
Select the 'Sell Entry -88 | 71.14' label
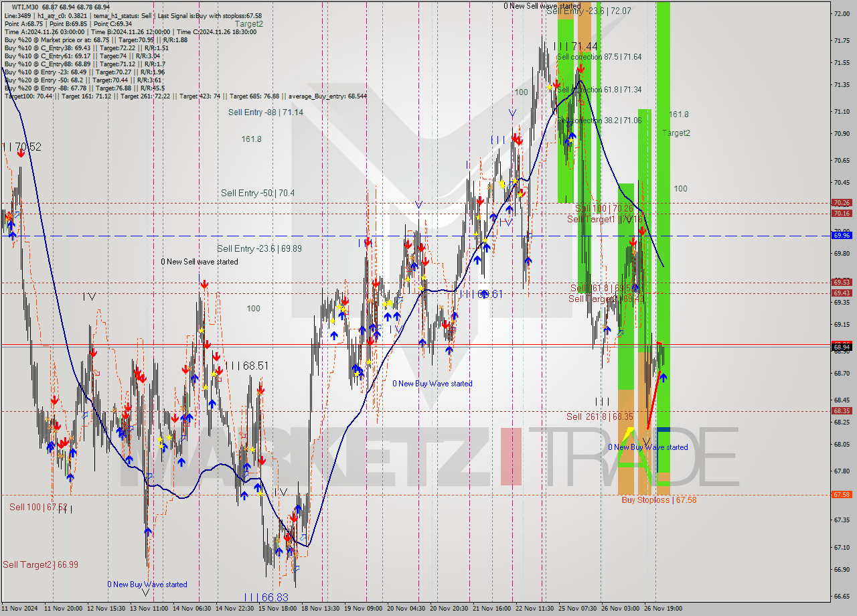266,112
